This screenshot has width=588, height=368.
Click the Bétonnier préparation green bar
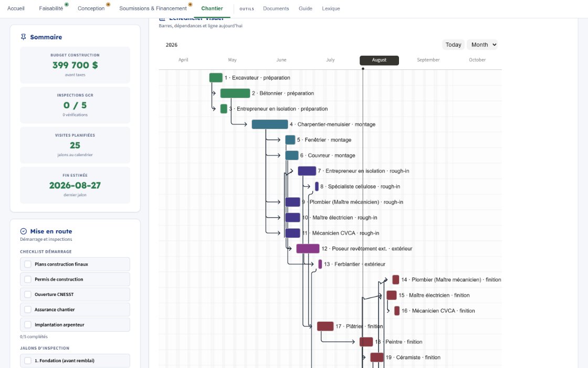pyautogui.click(x=235, y=93)
